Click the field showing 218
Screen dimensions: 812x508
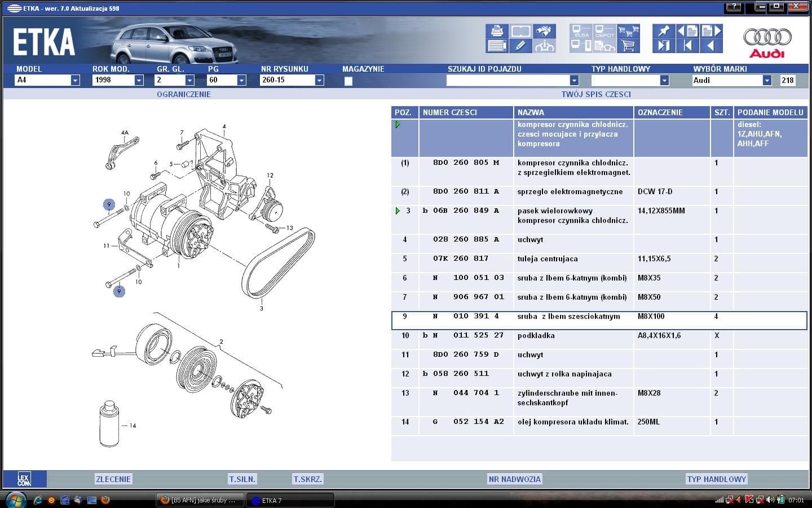(788, 80)
